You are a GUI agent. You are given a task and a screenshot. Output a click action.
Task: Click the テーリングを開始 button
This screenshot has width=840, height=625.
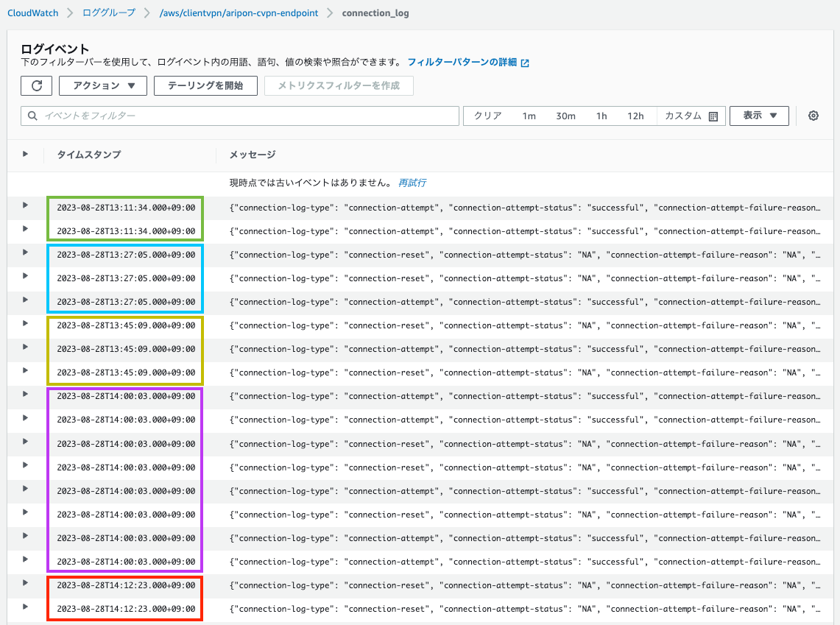click(x=205, y=85)
